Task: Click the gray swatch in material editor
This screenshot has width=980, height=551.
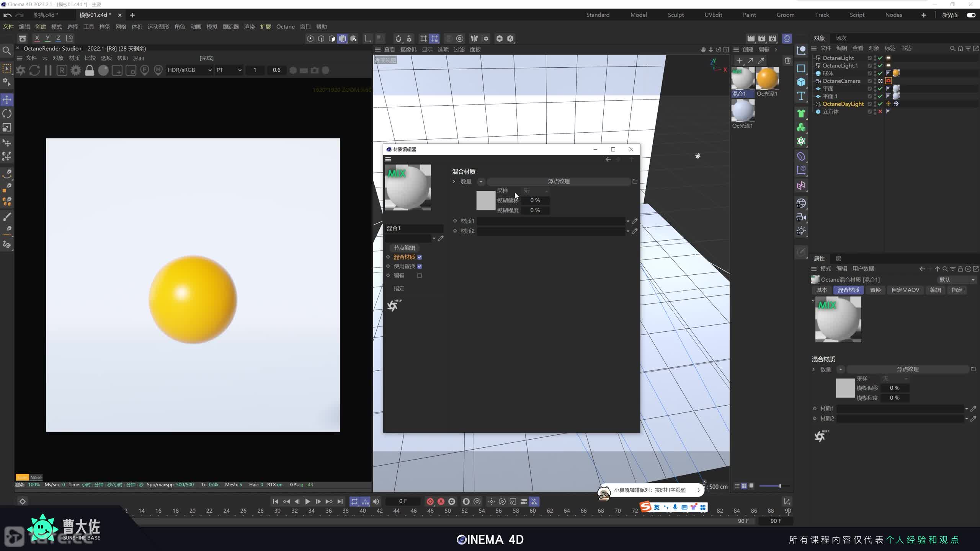Action: point(485,201)
